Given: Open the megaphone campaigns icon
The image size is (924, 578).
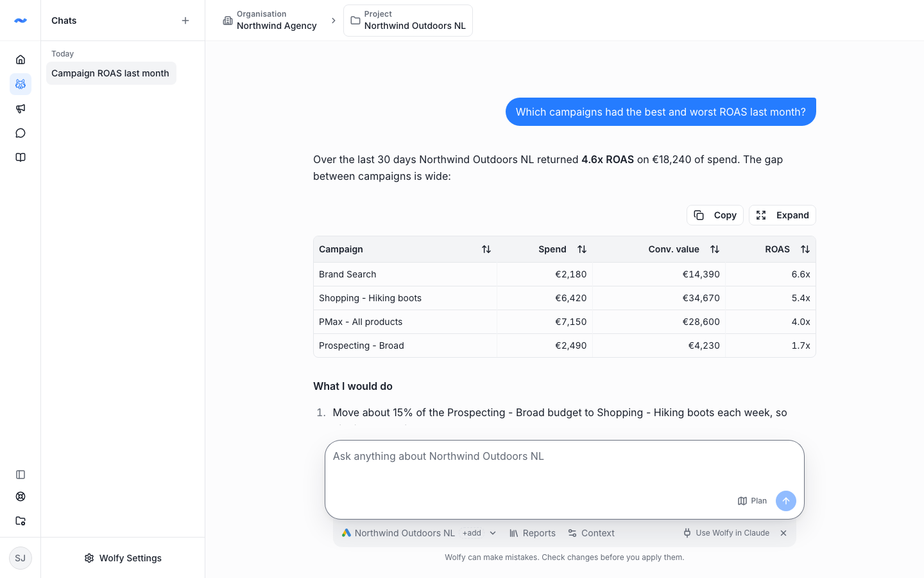Looking at the screenshot, I should pos(21,109).
